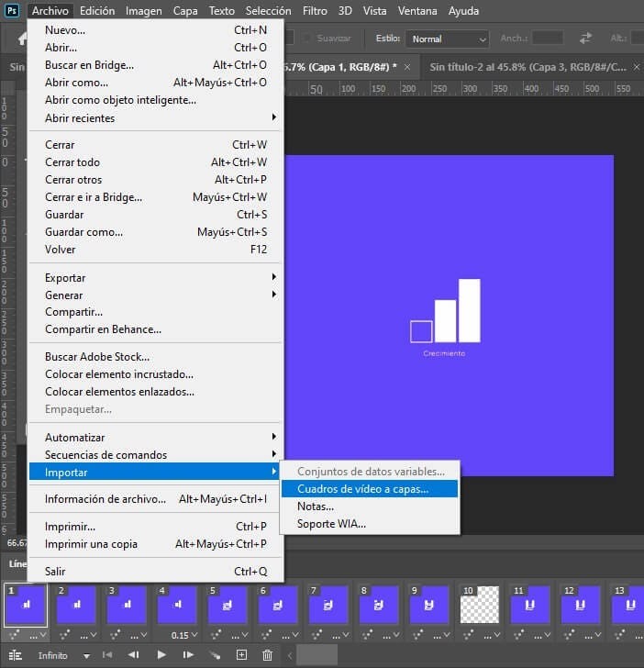The image size is (644, 668).
Task: Toggle the Suavizar checkbox
Action: click(305, 39)
